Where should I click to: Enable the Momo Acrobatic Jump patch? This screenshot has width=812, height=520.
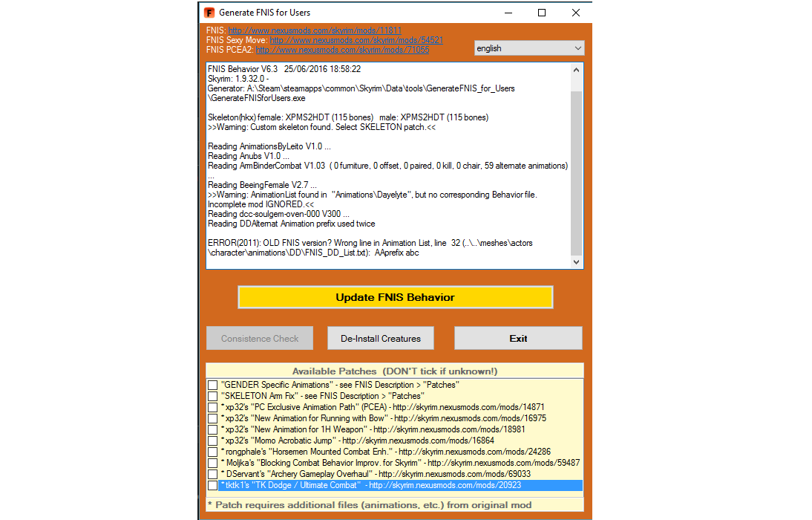[213, 441]
